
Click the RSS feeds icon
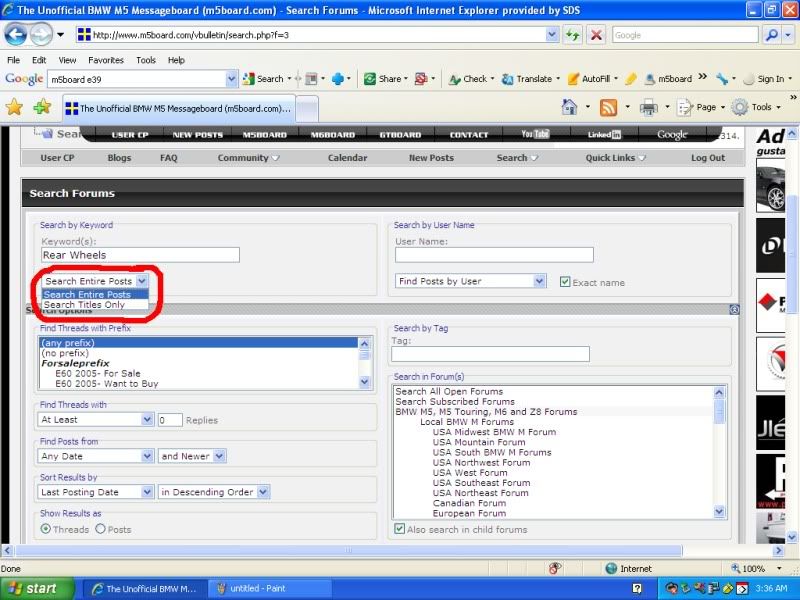pyautogui.click(x=608, y=107)
